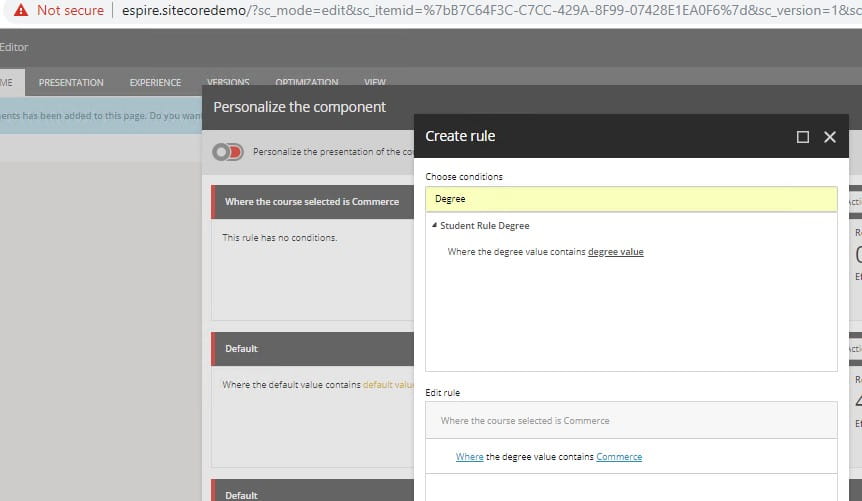The height and width of the screenshot is (501, 862).
Task: Click the 'Personalize the component' dialog title
Action: [300, 107]
